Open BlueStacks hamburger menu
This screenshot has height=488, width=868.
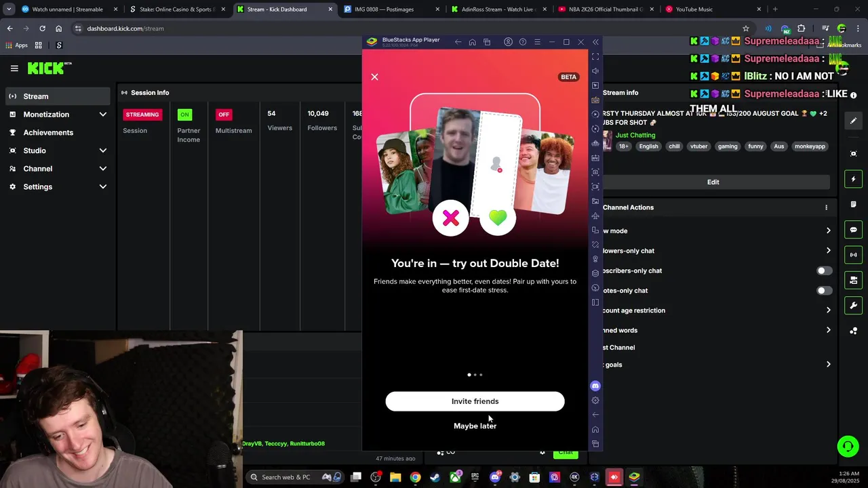[537, 42]
